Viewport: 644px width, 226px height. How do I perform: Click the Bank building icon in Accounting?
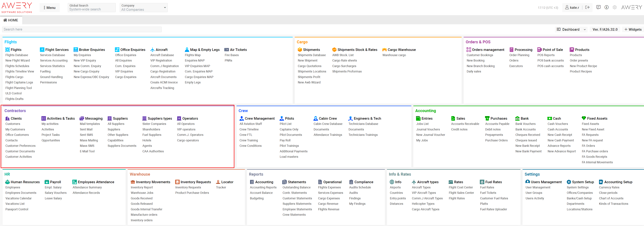click(x=517, y=118)
